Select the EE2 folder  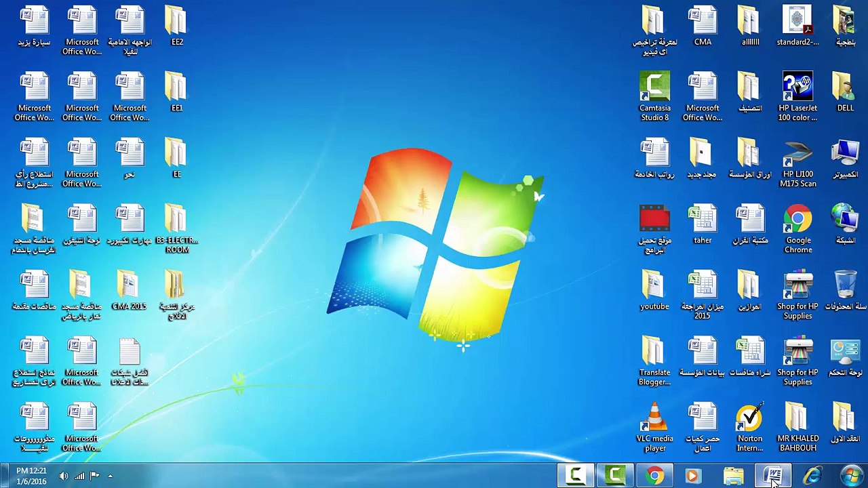click(x=176, y=26)
